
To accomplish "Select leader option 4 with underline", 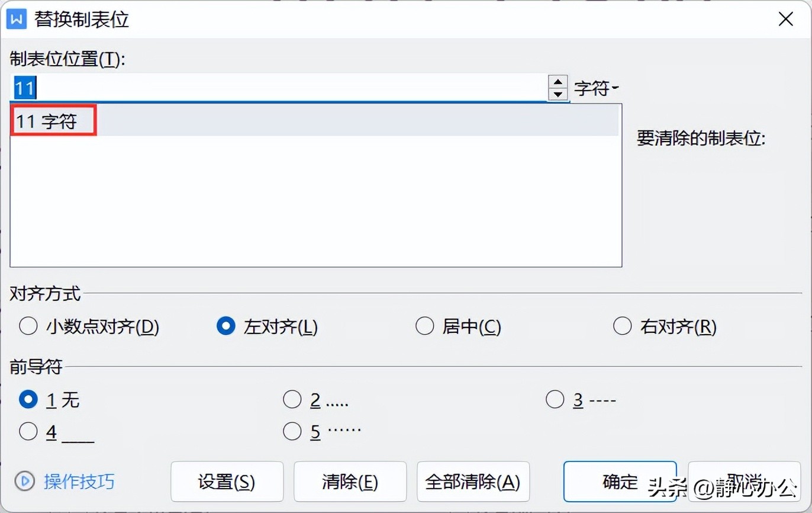I will (28, 432).
